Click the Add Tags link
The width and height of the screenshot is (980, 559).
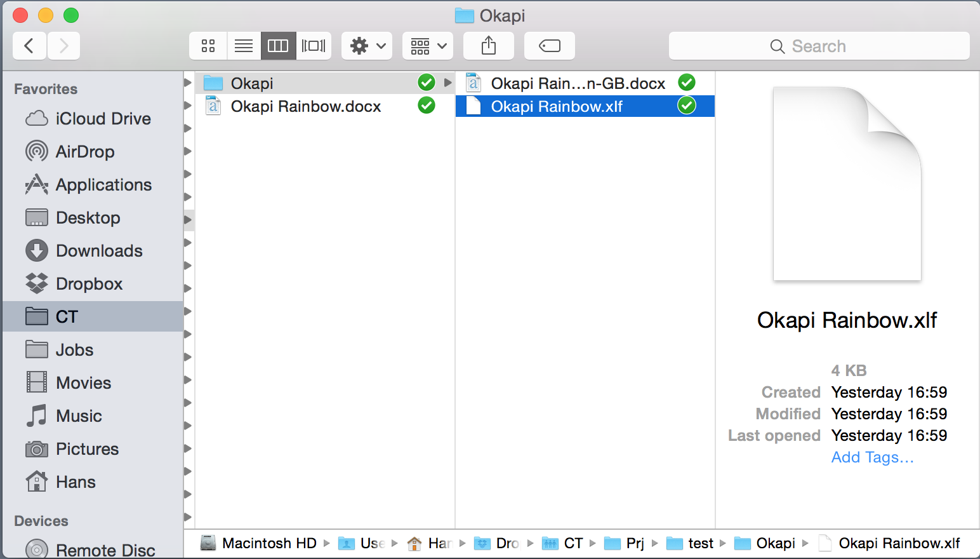click(872, 457)
